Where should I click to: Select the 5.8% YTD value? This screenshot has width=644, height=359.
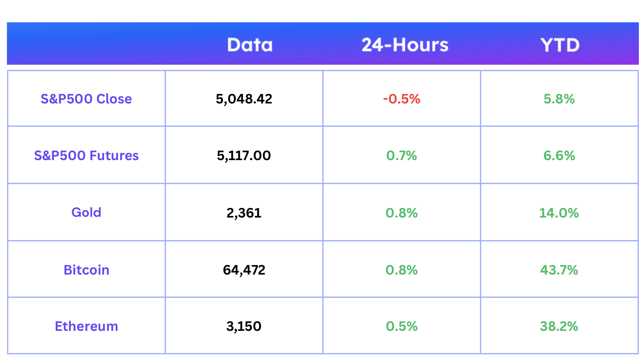(559, 99)
